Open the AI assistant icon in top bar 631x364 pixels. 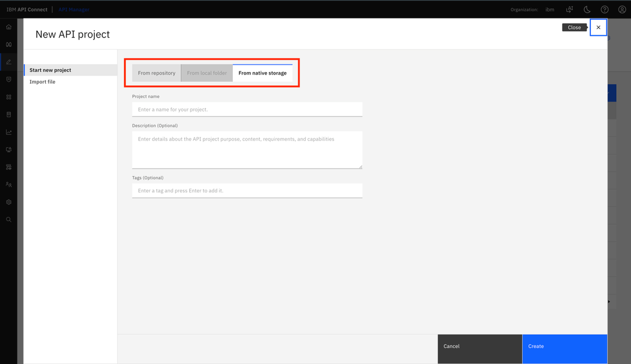tap(569, 9)
